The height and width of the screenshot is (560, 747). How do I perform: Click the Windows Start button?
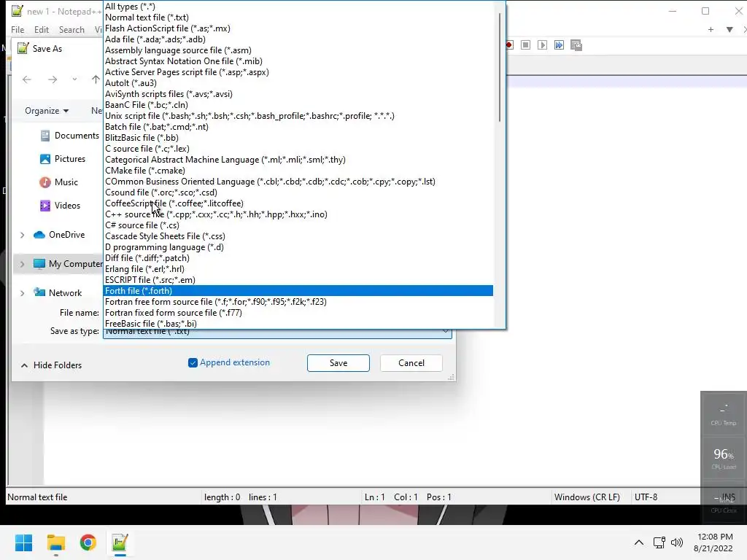pos(23,542)
